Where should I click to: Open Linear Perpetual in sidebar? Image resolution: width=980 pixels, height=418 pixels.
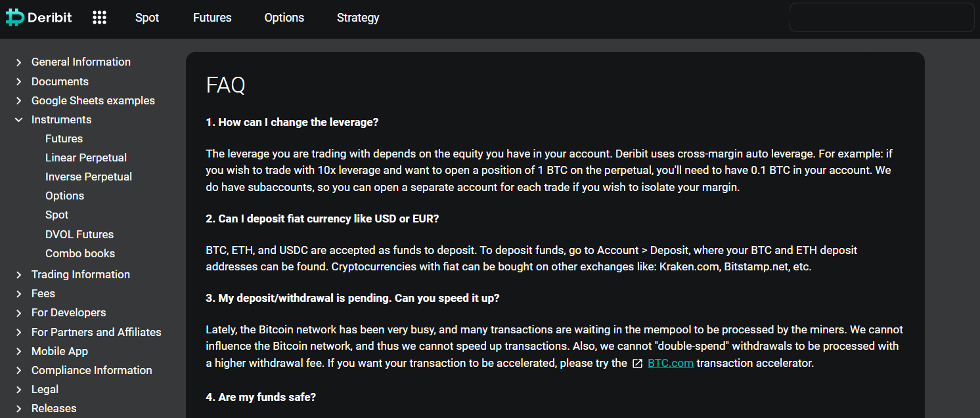pos(86,157)
